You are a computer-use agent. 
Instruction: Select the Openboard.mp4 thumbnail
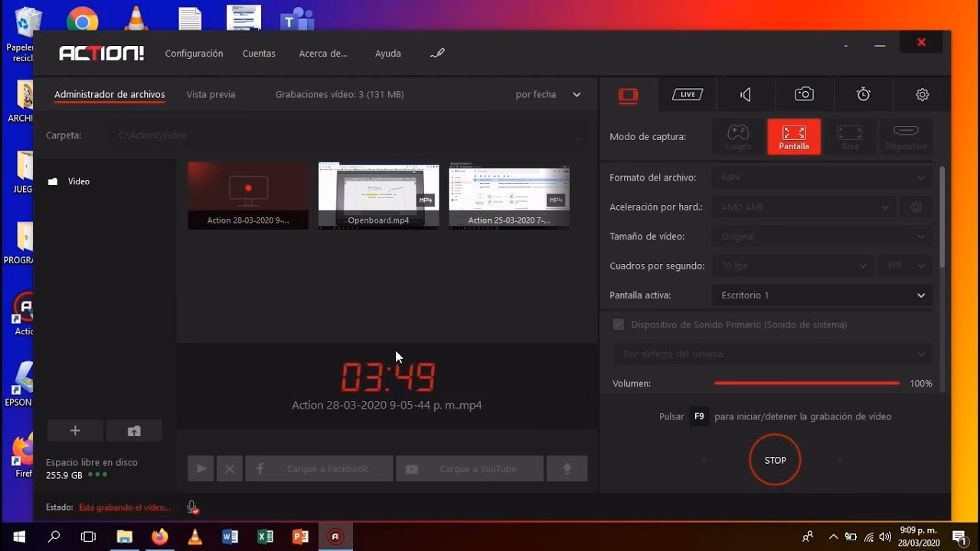click(x=378, y=195)
